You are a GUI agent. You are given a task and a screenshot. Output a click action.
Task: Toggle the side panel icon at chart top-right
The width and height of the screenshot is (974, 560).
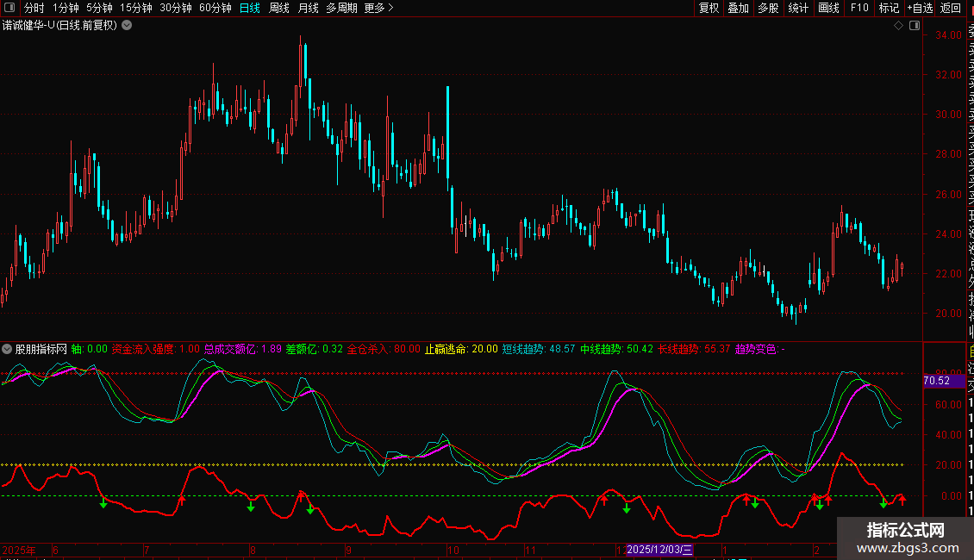point(914,25)
